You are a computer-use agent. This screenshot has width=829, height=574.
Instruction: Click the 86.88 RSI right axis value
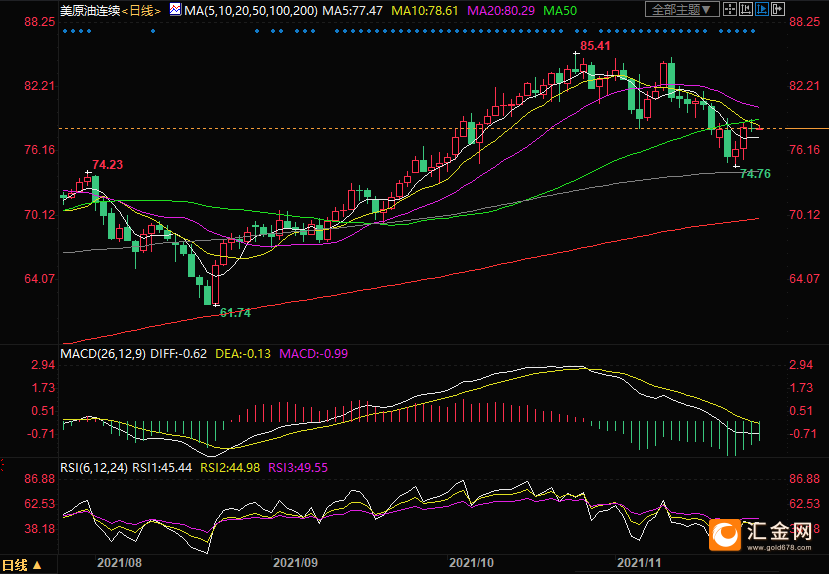(x=805, y=479)
